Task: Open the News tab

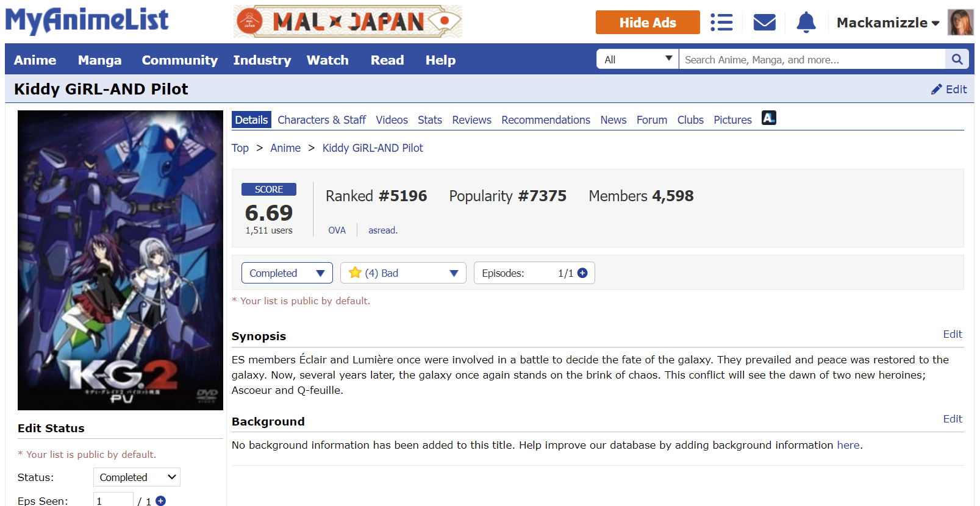Action: (613, 120)
